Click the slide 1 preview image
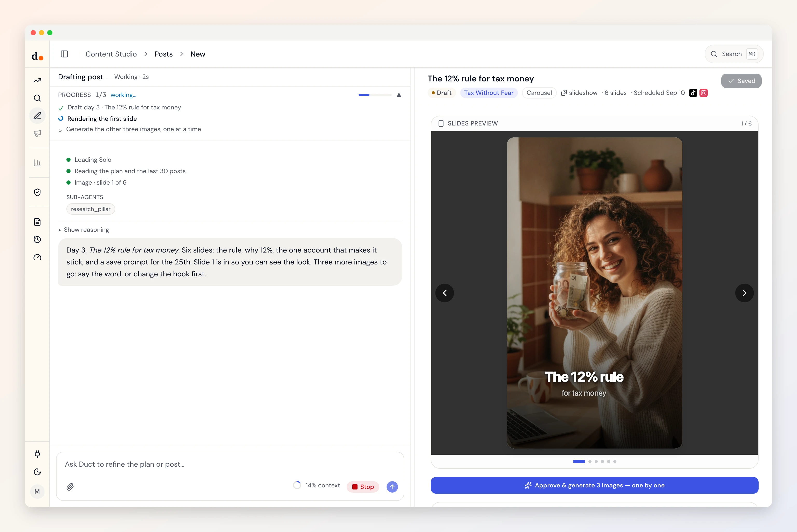The image size is (797, 532). (594, 293)
